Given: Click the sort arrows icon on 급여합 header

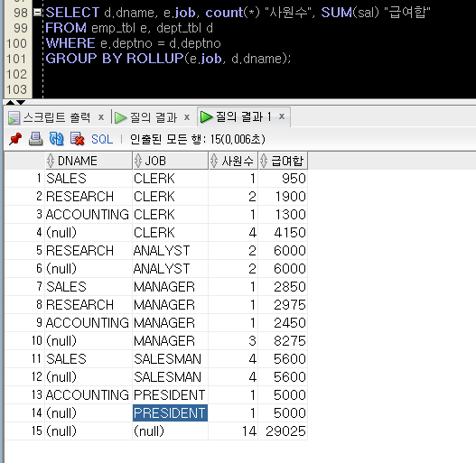Looking at the screenshot, I should pos(264,161).
